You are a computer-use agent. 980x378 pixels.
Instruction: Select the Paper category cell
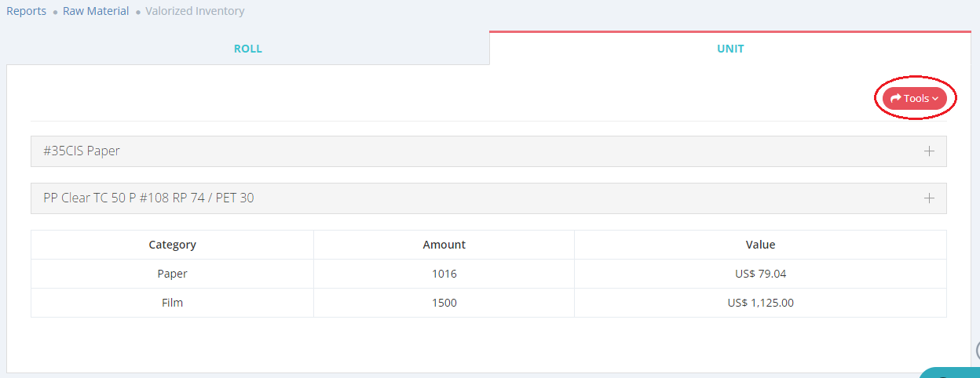click(172, 274)
